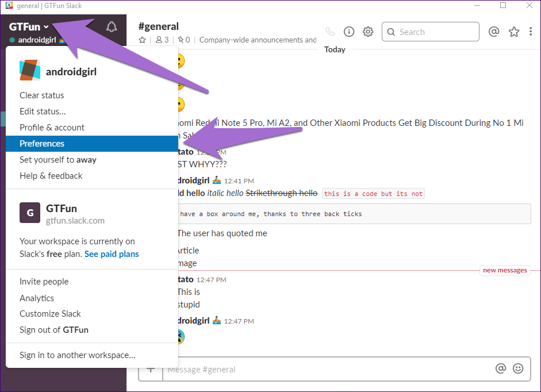Open channel settings gear icon
The image size is (541, 392).
click(x=368, y=32)
